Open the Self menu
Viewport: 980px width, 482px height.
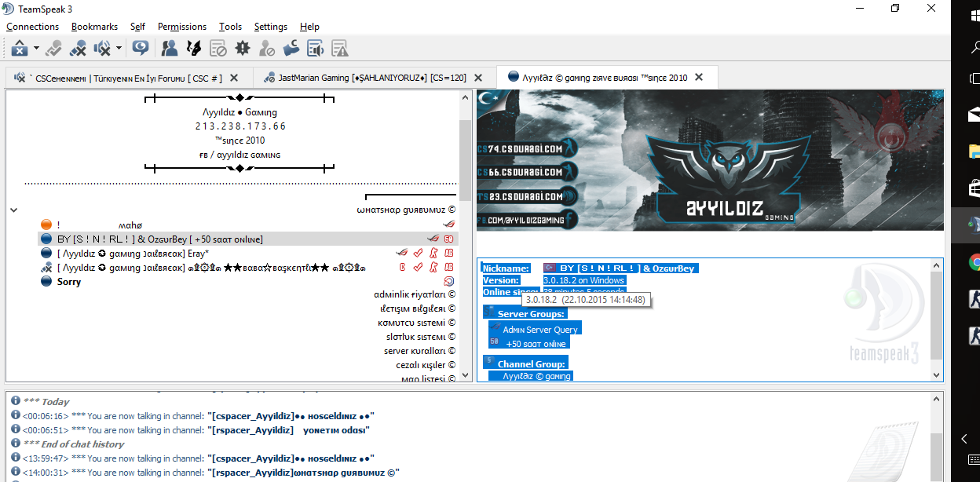(137, 27)
